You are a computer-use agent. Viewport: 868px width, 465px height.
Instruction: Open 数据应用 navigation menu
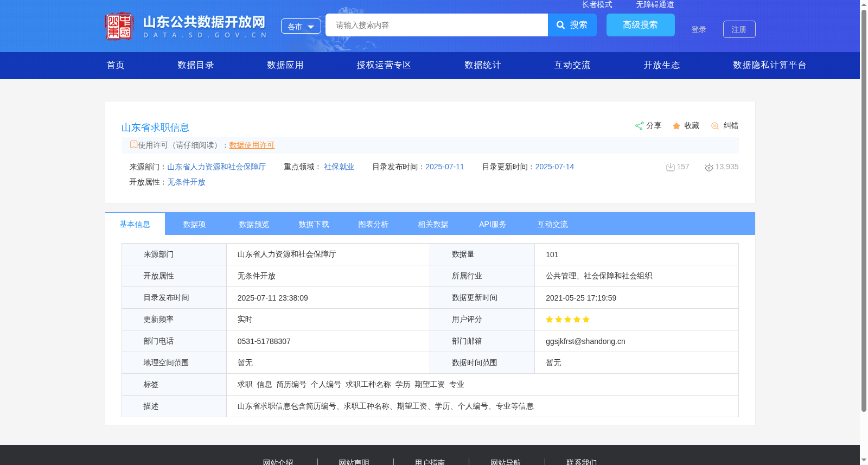tap(285, 65)
